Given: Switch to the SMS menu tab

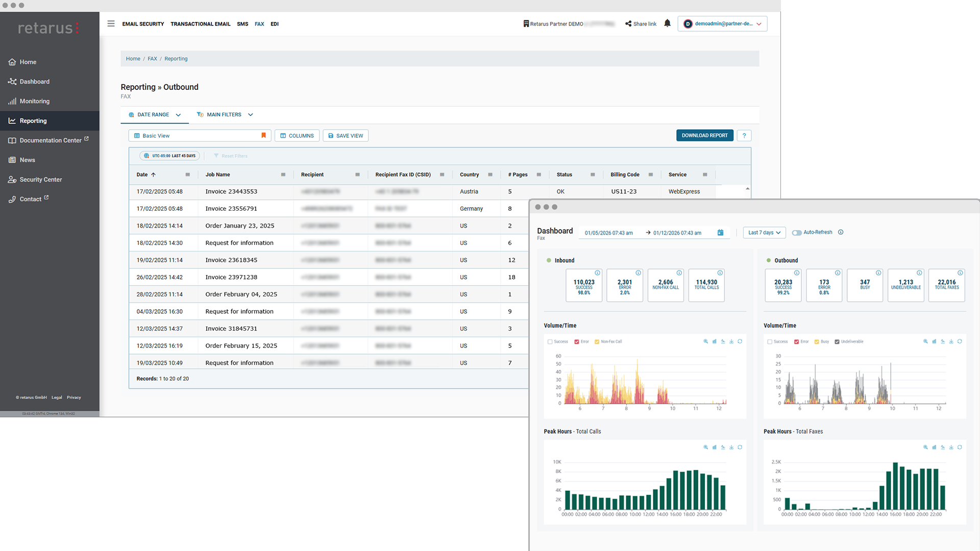Looking at the screenshot, I should coord(242,24).
